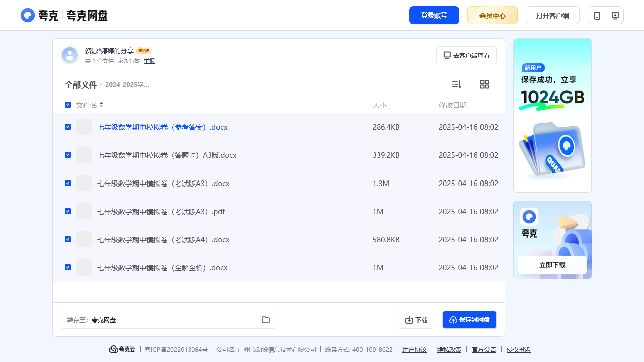Open 用户协议 link in footer
The image size is (644, 362).
coord(415,350)
